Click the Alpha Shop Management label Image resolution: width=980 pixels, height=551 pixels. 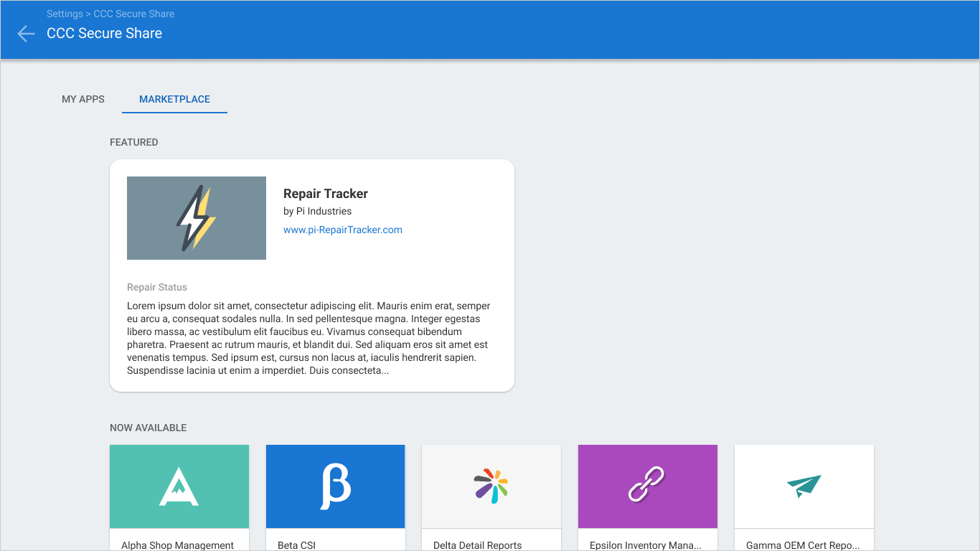(x=178, y=545)
